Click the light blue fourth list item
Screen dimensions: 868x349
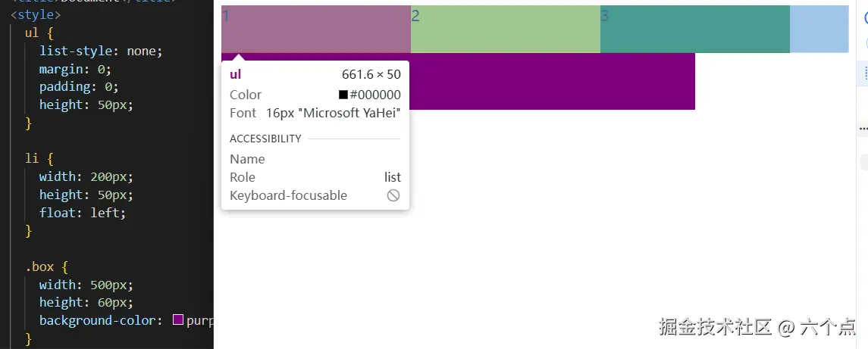[819, 29]
